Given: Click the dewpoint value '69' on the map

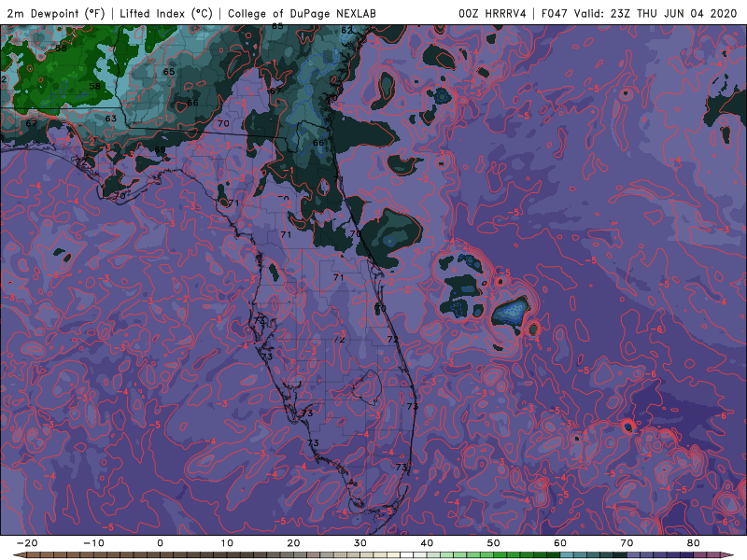Looking at the screenshot, I should [160, 149].
